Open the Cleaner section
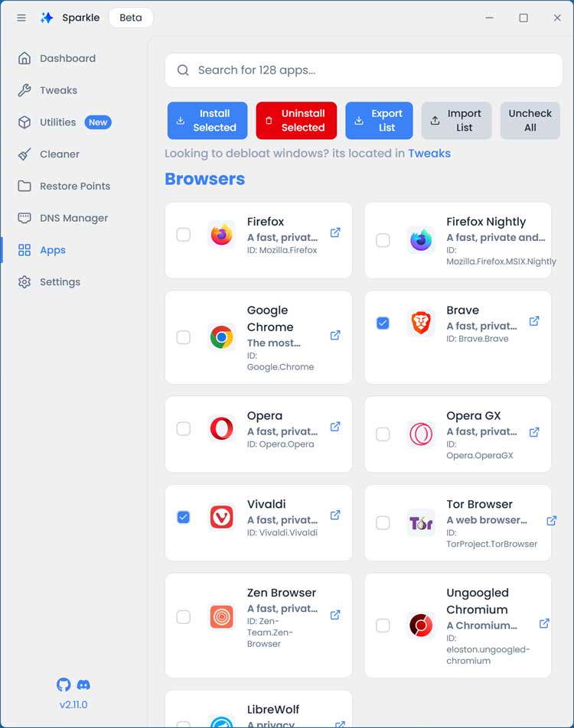This screenshot has width=574, height=728. [60, 154]
